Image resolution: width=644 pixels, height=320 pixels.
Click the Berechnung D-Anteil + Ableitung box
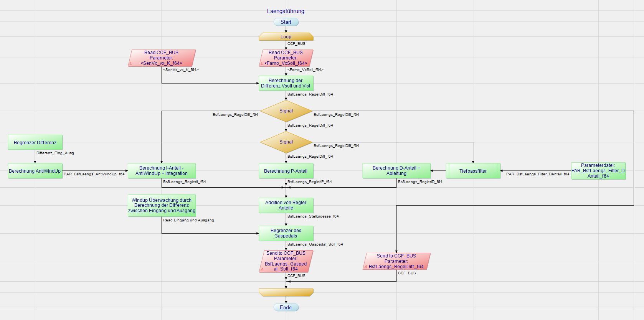click(396, 171)
